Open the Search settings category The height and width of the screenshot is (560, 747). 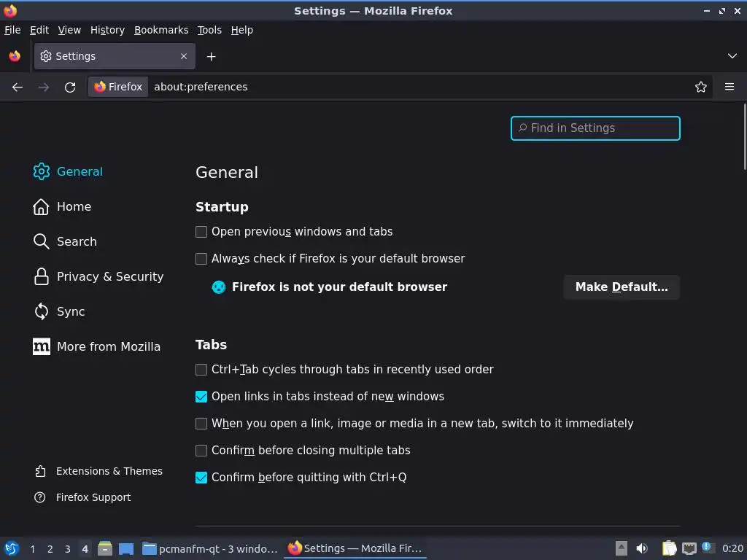coord(65,241)
